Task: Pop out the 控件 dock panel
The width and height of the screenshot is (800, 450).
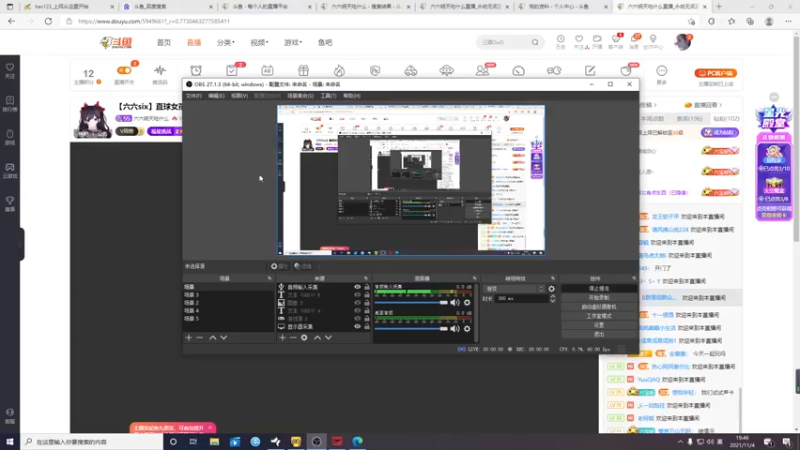Action: 634,279
